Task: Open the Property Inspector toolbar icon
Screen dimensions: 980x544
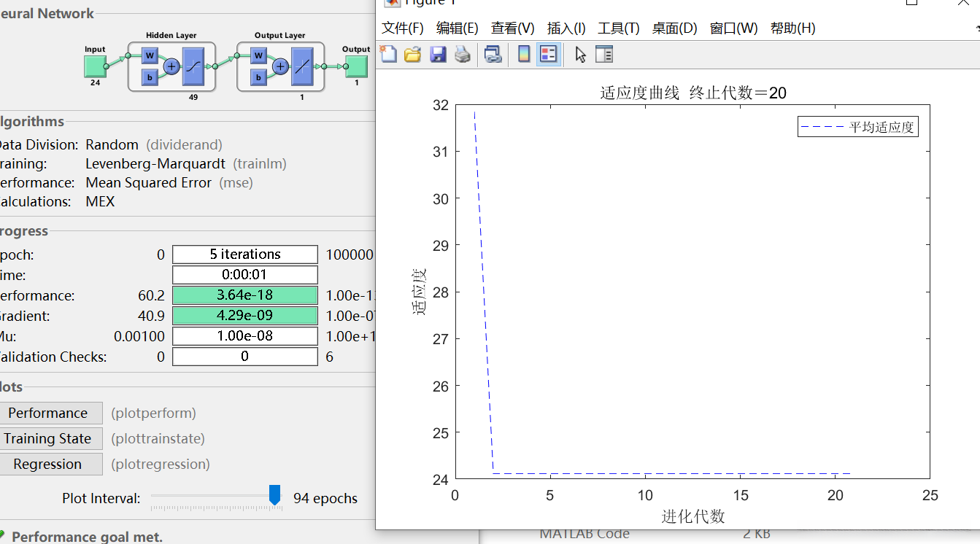Action: [604, 54]
